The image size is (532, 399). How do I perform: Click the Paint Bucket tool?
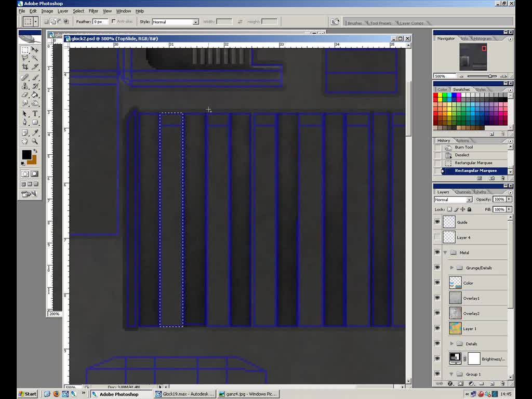(34, 95)
